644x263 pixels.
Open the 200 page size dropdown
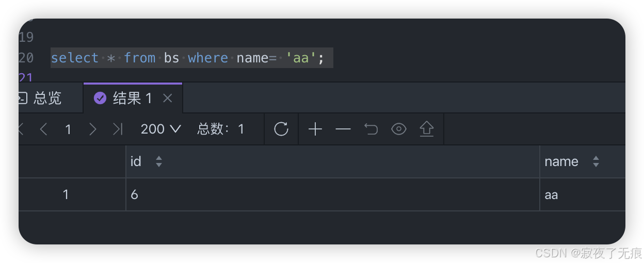point(160,129)
